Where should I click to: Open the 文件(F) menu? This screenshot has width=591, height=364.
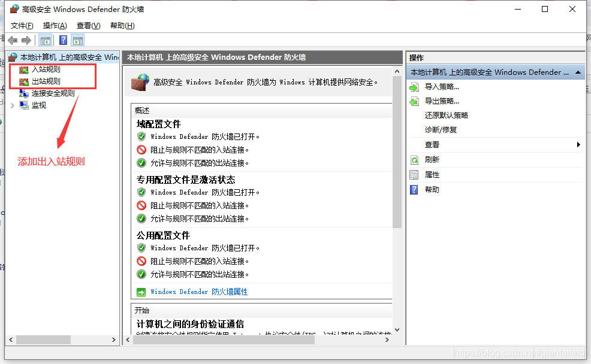pos(22,26)
